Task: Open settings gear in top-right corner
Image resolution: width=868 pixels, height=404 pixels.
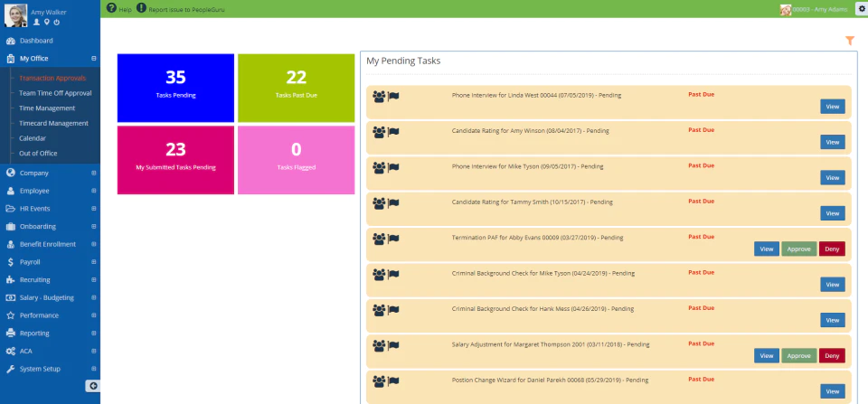Action: 860,8
